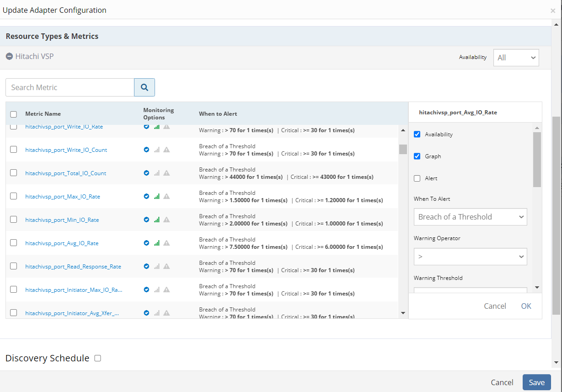562x392 pixels.
Task: Collapse Hitachi VSP with the minus icon
Action: [x=9, y=56]
